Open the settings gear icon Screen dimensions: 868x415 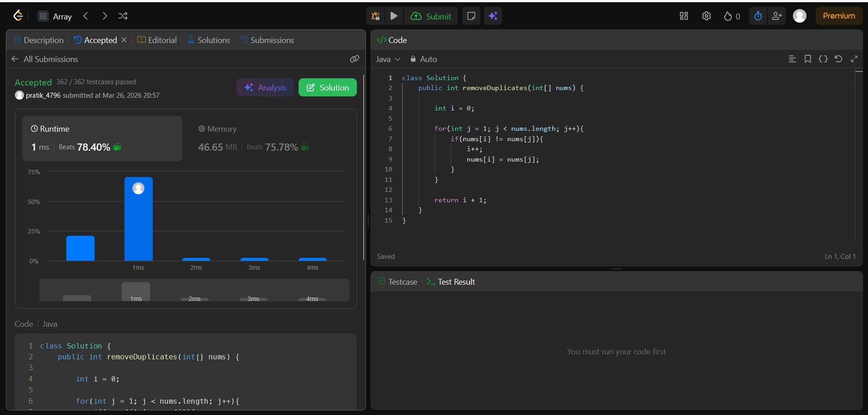click(706, 16)
